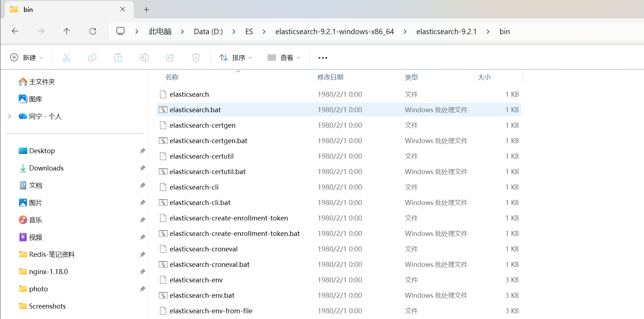
Task: Open the 新建 new item dropdown
Action: 27,58
